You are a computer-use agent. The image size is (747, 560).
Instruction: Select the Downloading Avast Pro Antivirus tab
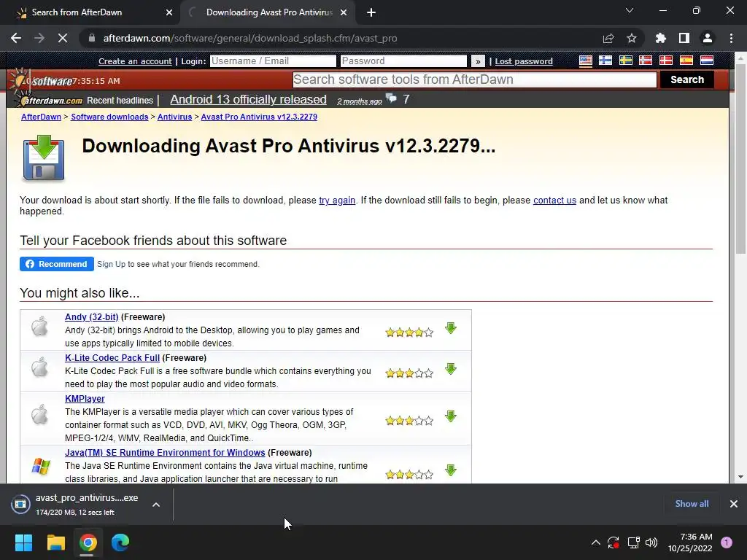point(268,13)
